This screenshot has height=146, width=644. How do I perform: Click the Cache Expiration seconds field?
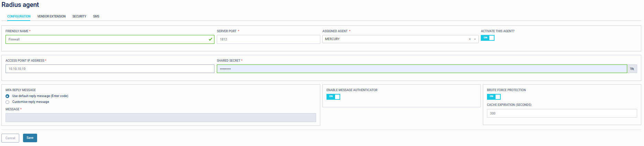pos(562,113)
